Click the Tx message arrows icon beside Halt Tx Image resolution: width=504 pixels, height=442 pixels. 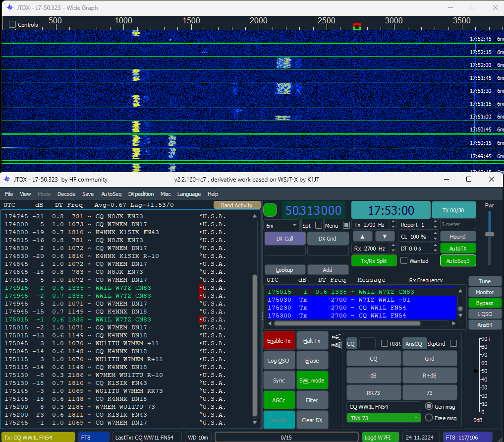click(x=336, y=341)
